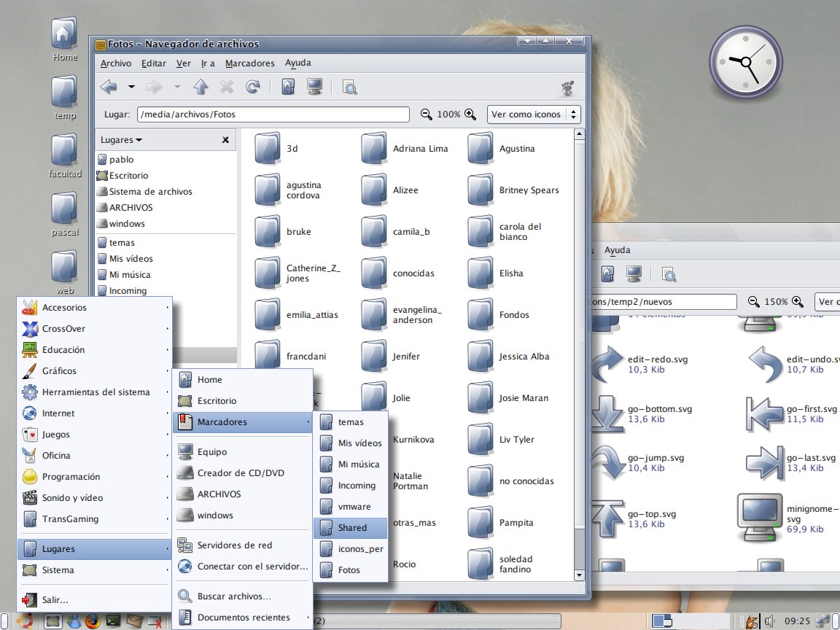
Task: Click 'Buscar archivos...' entry
Action: pos(243,596)
